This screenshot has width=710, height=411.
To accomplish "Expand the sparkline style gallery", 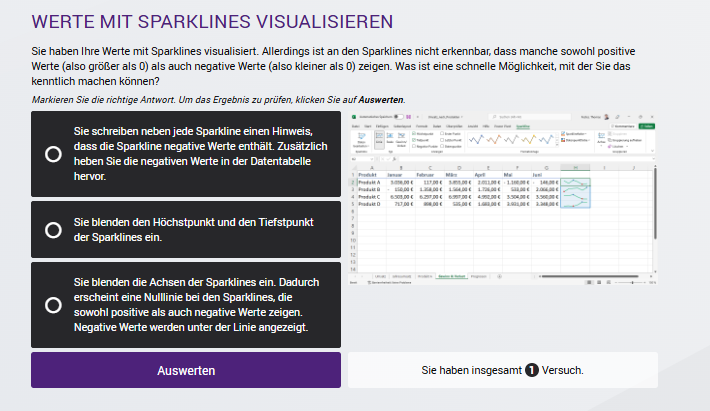I will tap(557, 144).
